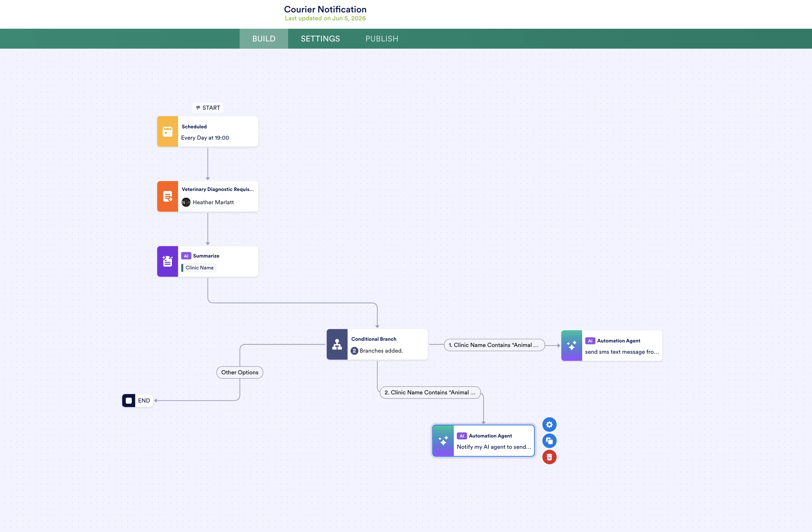
Task: Click the AI badge on Summarize node
Action: [186, 256]
